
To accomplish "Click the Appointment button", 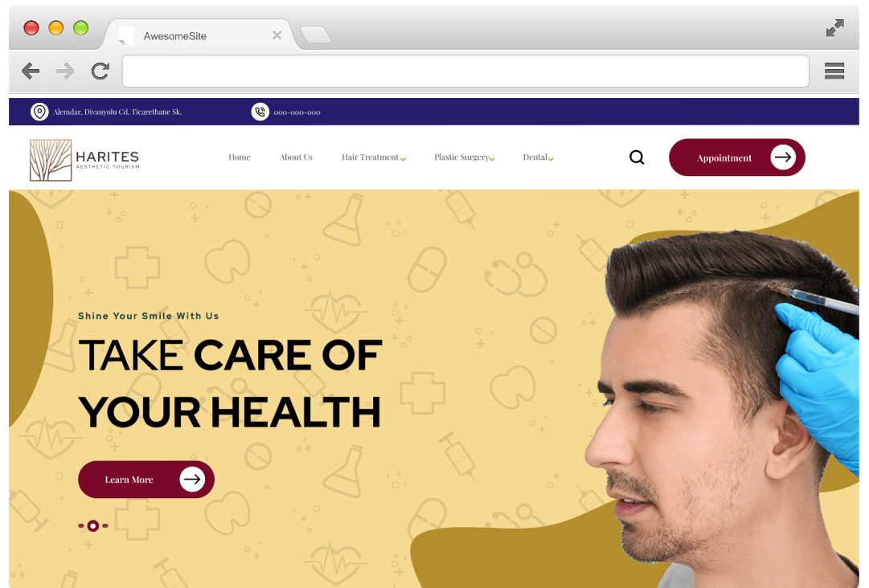I will 737,157.
